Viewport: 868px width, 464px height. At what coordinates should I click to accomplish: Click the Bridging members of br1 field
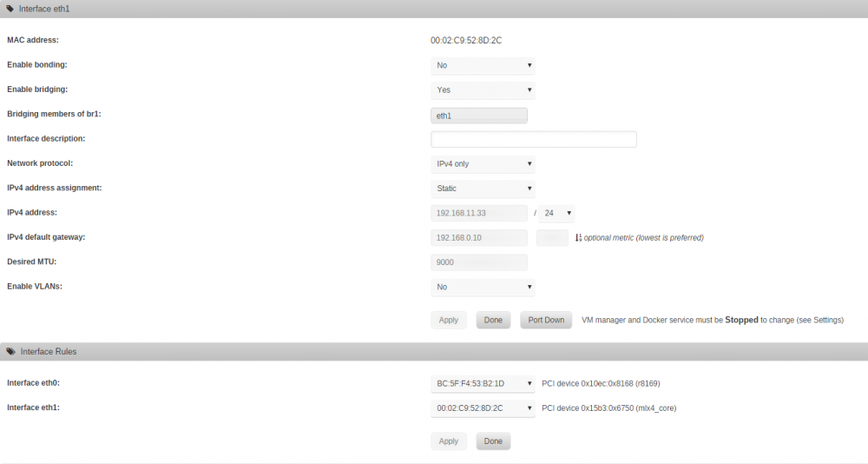pyautogui.click(x=479, y=116)
